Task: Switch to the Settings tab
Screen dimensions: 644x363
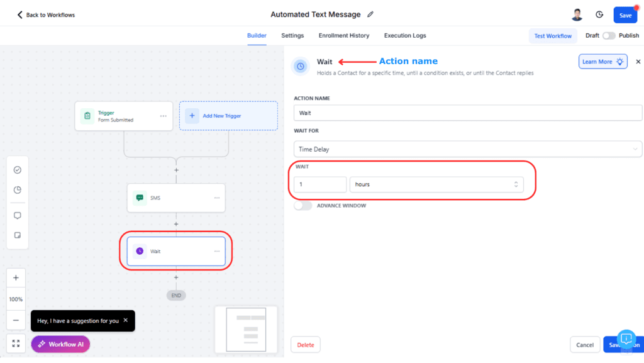Action: (292, 36)
